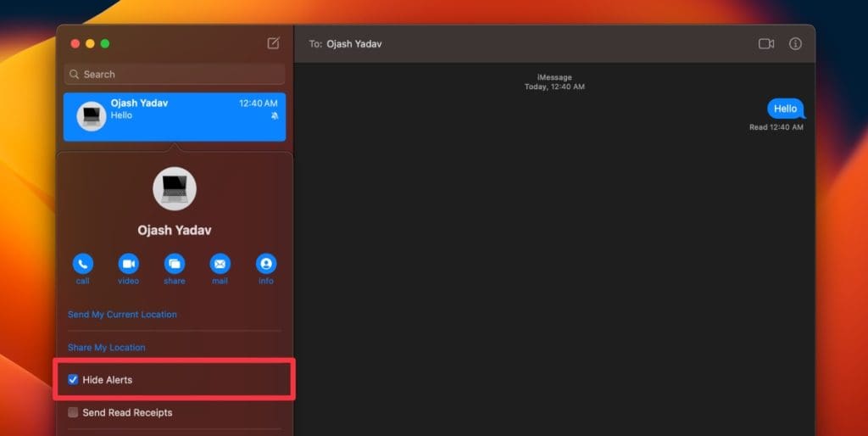Click the Read 12:40 AM status text
Screen dimensions: 868x436
click(776, 127)
